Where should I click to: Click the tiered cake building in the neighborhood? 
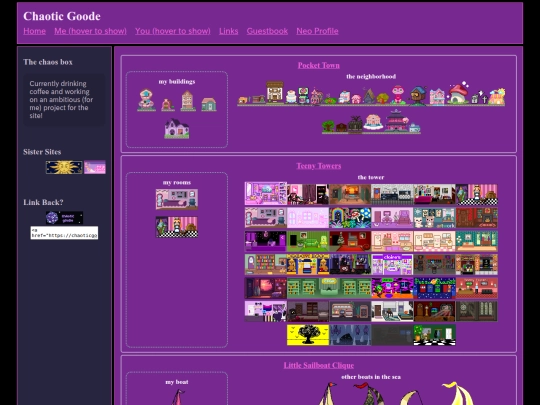(x=291, y=96)
